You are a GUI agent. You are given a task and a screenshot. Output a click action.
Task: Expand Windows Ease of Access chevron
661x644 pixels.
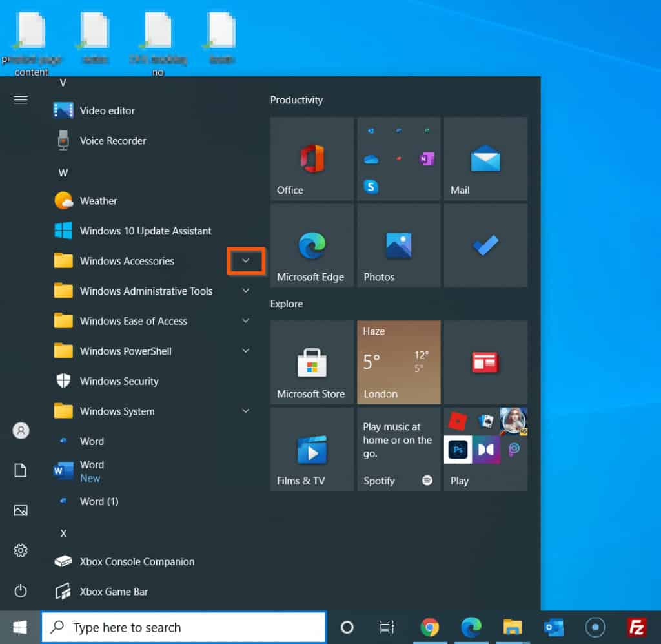[x=246, y=320]
